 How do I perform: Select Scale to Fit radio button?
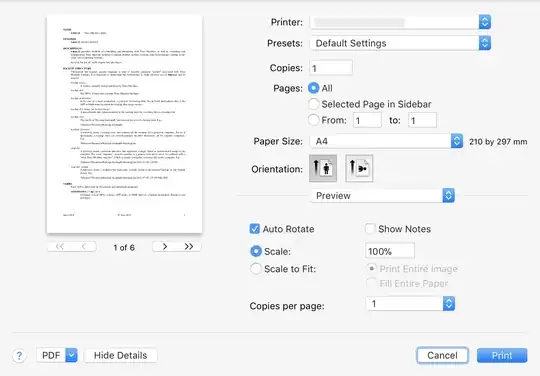[x=256, y=269]
